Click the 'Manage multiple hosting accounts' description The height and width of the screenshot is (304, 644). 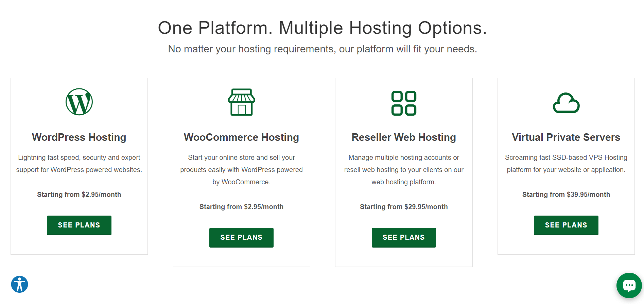404,170
